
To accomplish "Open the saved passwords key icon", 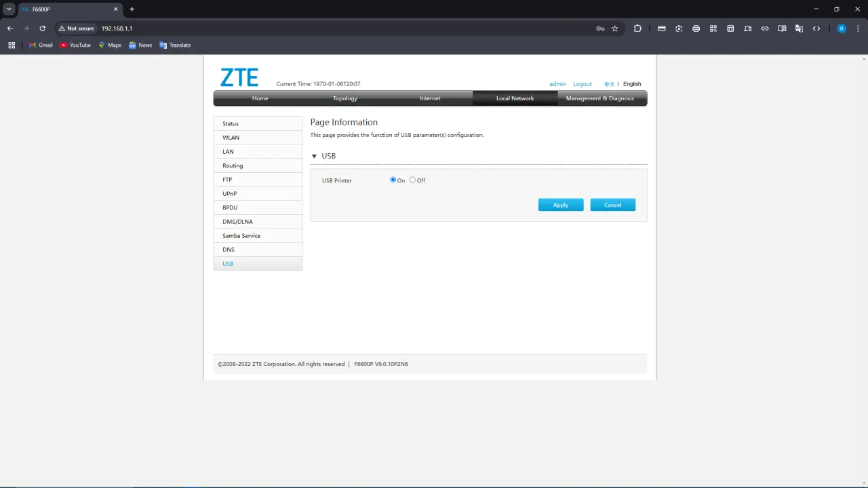I will click(x=600, y=28).
